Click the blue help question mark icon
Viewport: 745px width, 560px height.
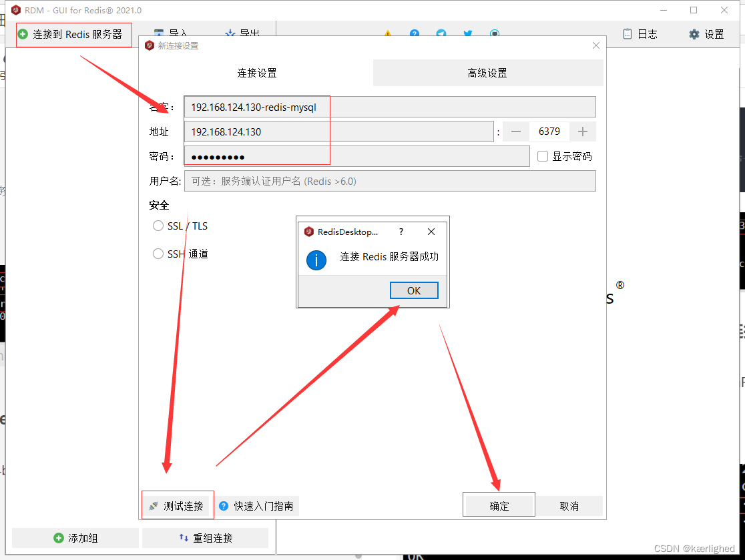(414, 34)
